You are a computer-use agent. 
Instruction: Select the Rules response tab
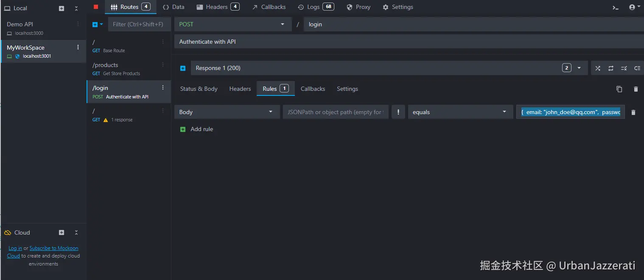276,89
